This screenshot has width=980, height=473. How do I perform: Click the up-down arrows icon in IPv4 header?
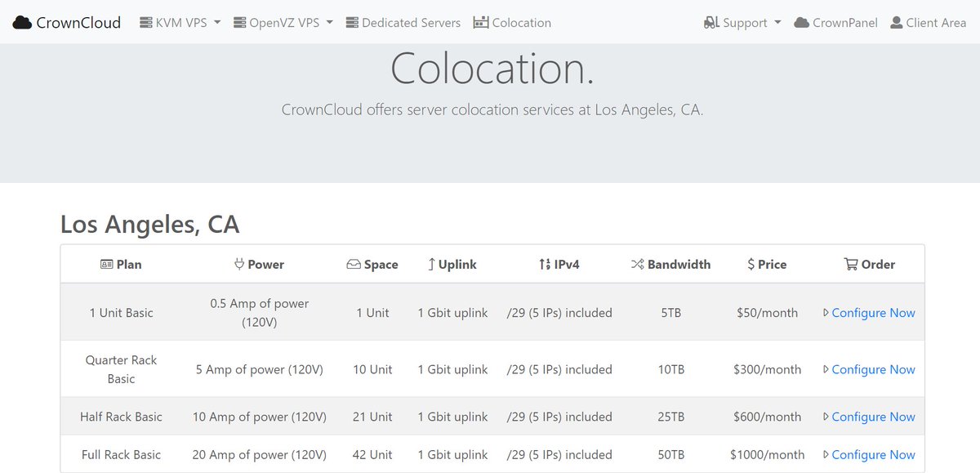point(545,264)
